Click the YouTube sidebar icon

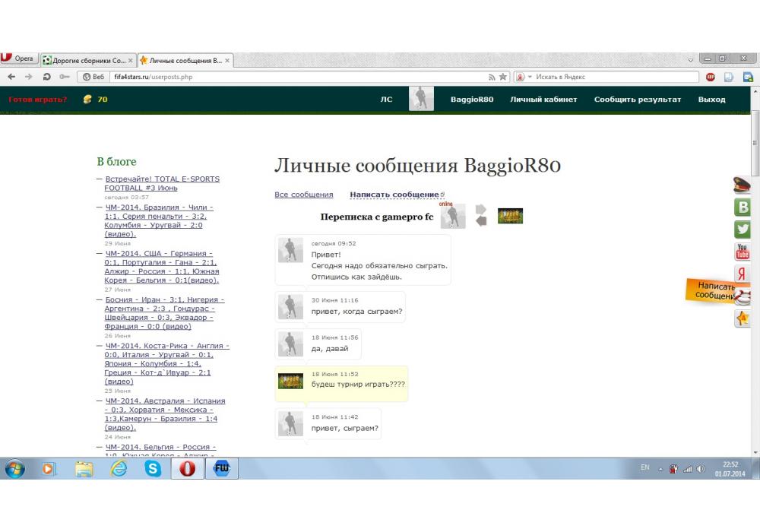click(743, 252)
